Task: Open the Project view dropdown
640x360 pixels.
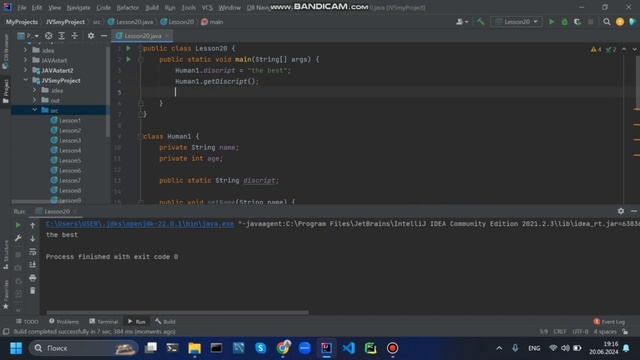Action: [x=28, y=36]
